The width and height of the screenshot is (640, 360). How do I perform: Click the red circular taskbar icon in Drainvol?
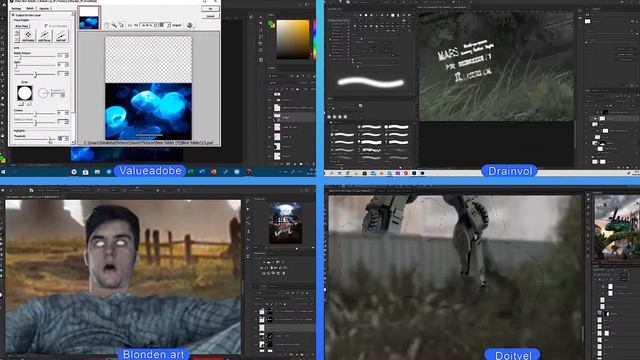[x=406, y=173]
